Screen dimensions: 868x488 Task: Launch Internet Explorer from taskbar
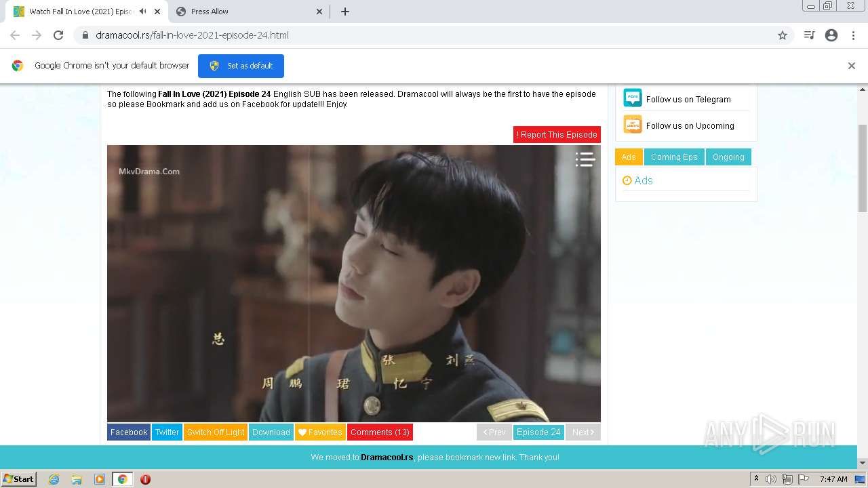[54, 479]
